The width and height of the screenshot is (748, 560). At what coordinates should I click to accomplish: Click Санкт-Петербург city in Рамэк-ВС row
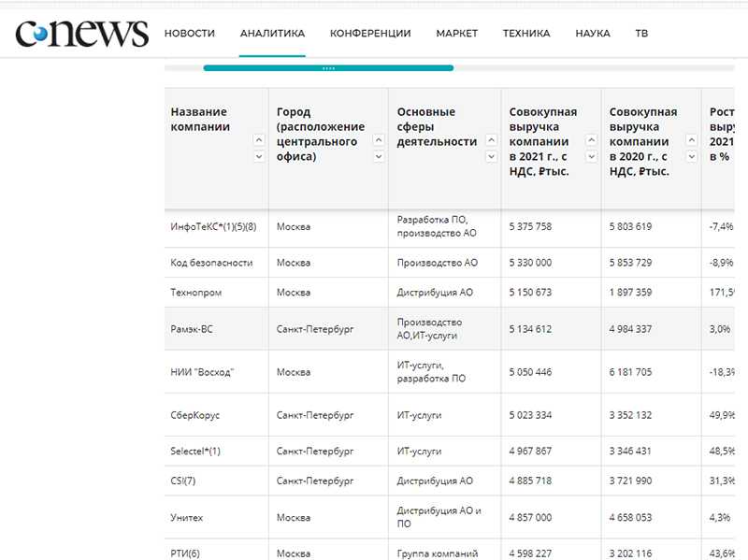click(315, 329)
